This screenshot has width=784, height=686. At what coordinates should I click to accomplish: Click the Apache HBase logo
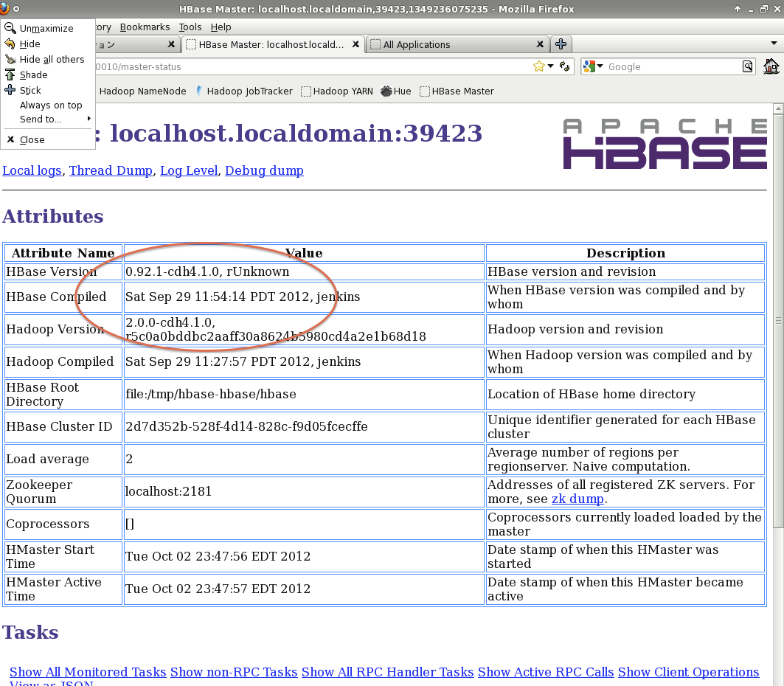665,144
